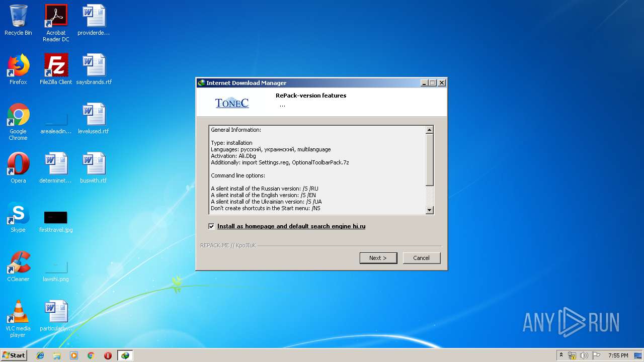Click the Next > button
Screen dimensions: 644x362
(x=378, y=258)
